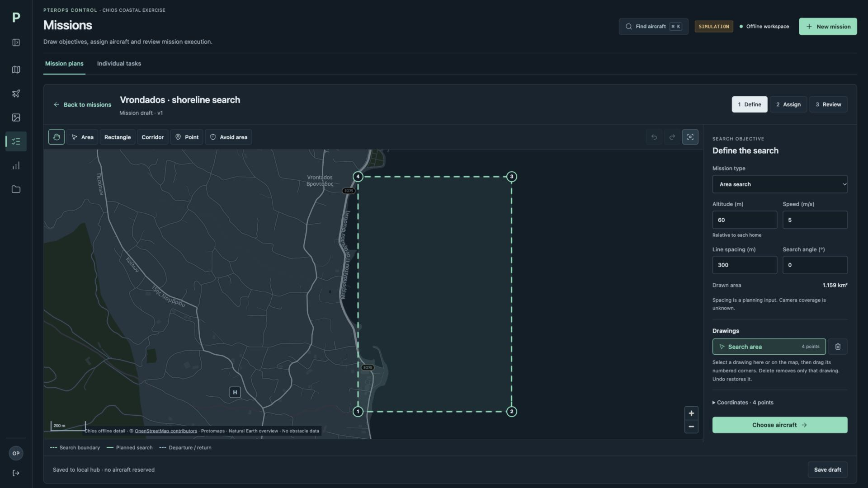Fit map view to drawings icon
The height and width of the screenshot is (488, 868).
(690, 137)
